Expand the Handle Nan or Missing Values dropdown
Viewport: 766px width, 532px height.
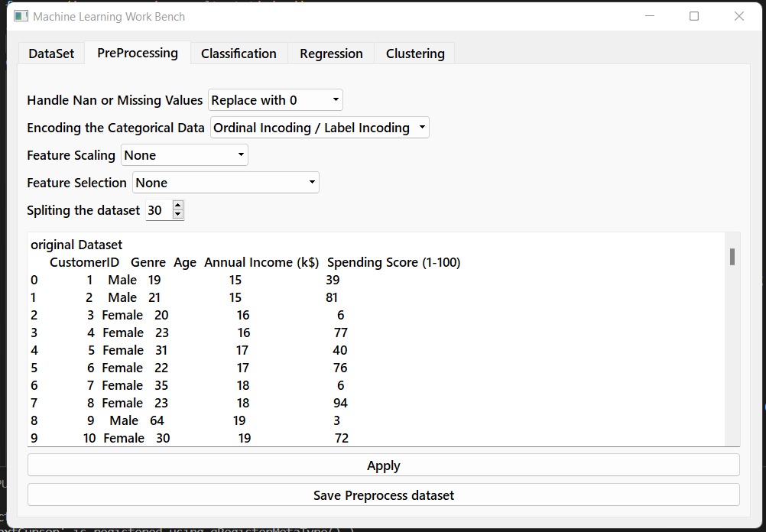point(275,100)
